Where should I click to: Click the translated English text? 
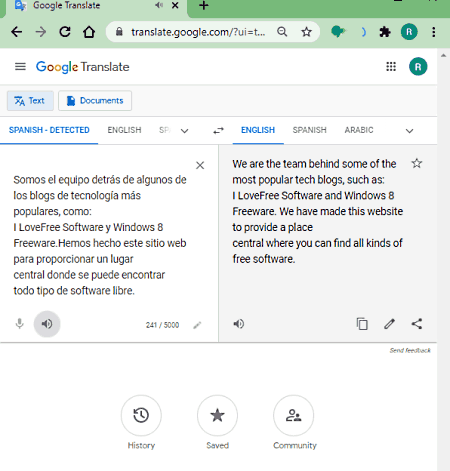tap(318, 211)
